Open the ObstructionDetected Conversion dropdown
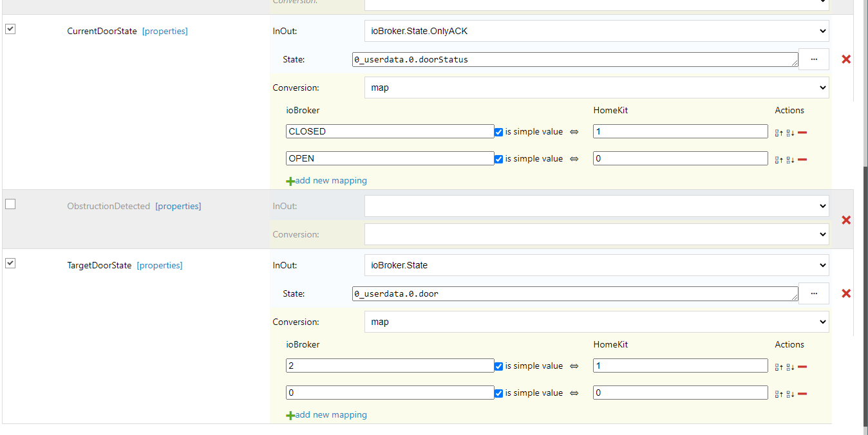 click(596, 234)
